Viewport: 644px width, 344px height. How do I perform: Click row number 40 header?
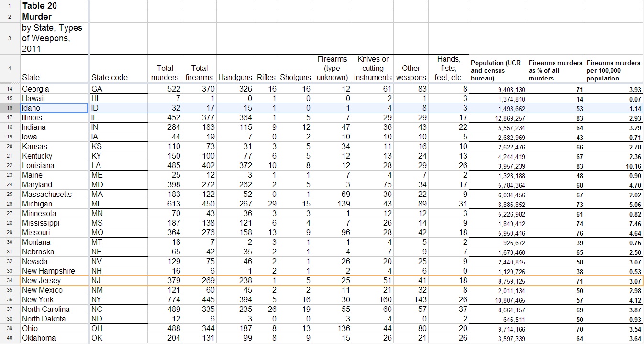coord(10,338)
